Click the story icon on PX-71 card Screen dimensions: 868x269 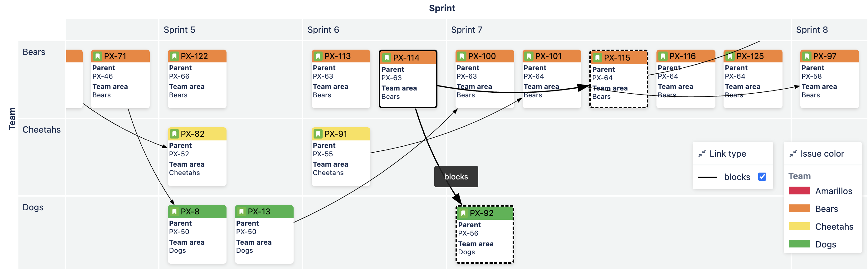pyautogui.click(x=98, y=56)
